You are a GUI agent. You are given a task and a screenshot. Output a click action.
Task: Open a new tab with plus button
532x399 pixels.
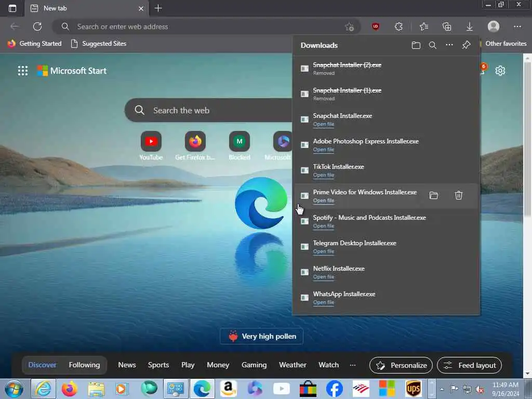[158, 8]
